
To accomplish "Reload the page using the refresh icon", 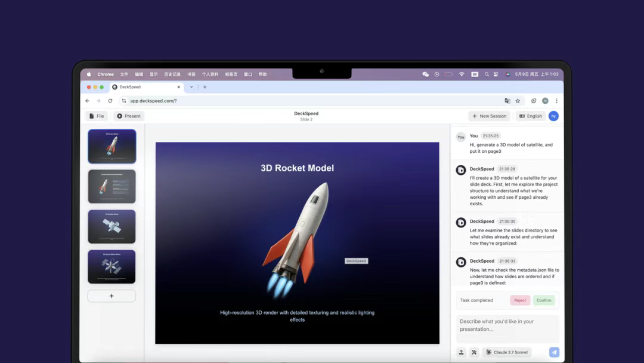I will click(x=110, y=101).
